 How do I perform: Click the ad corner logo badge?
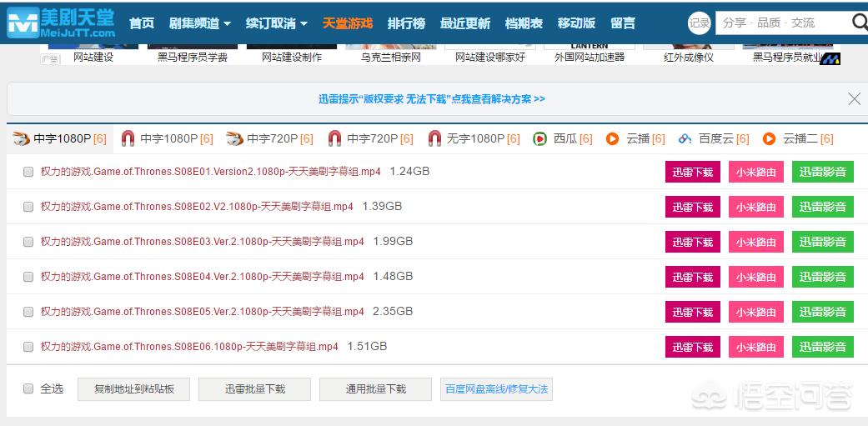[830, 58]
